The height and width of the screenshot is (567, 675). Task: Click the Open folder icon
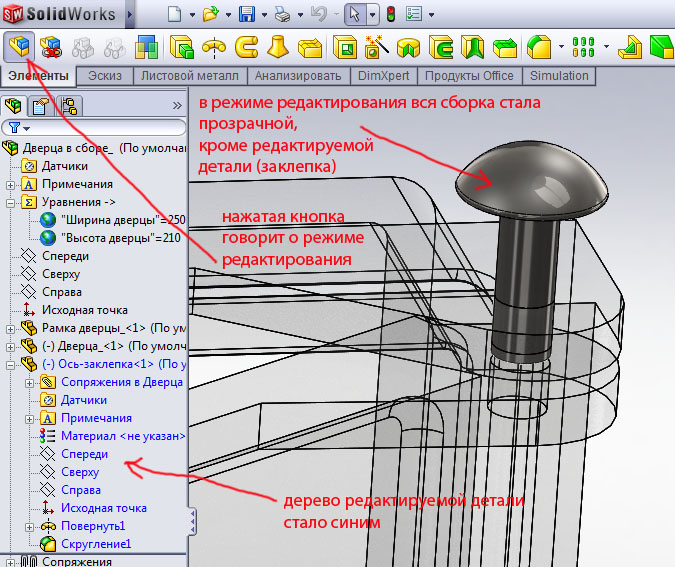coord(210,15)
